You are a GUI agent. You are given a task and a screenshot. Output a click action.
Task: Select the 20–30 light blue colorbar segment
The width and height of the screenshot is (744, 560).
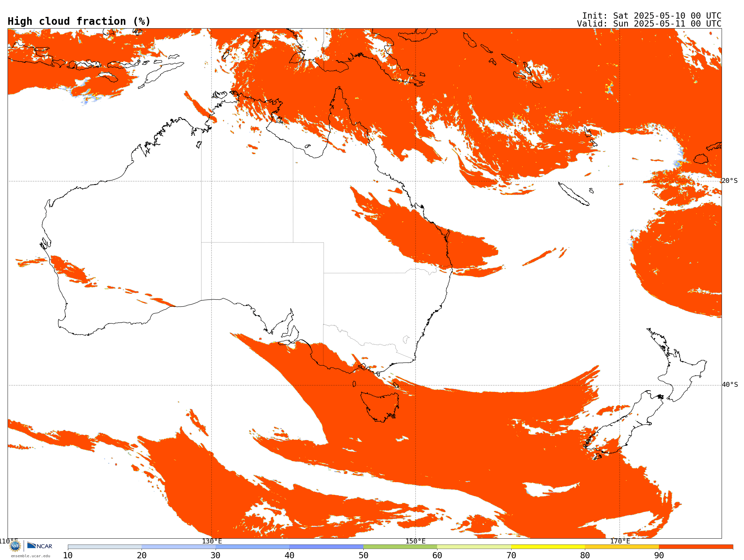[x=178, y=547]
